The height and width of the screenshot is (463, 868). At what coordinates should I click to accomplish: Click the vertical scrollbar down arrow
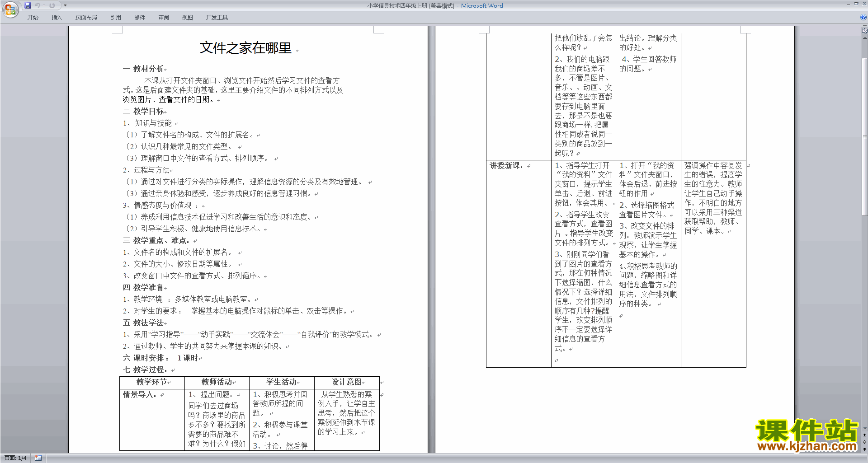864,428
